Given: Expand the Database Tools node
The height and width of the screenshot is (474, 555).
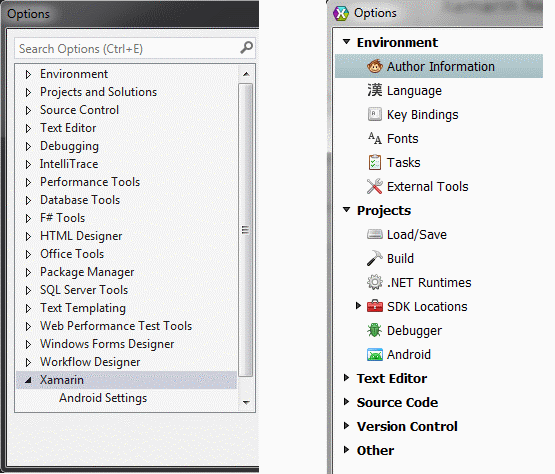Looking at the screenshot, I should pyautogui.click(x=28, y=200).
